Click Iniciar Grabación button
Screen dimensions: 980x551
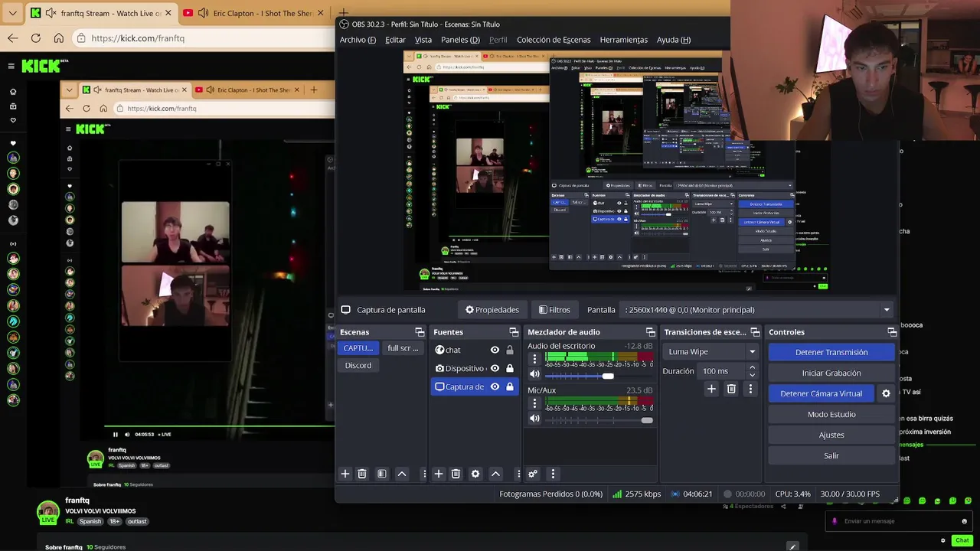[831, 373]
